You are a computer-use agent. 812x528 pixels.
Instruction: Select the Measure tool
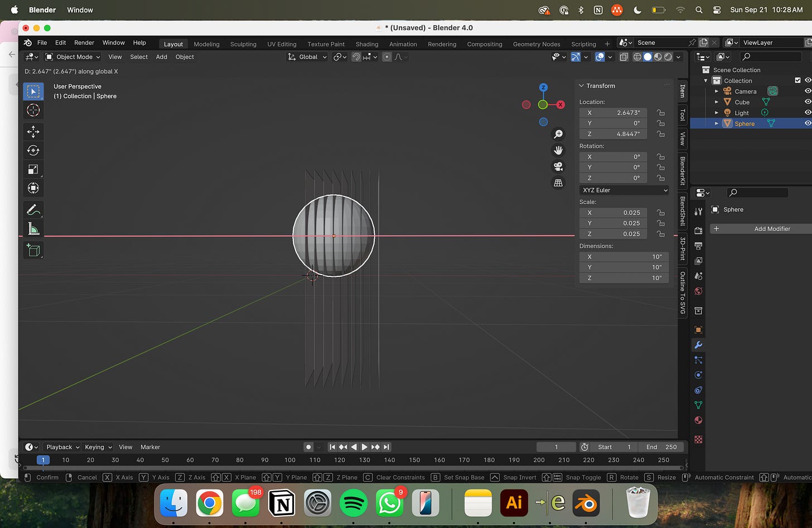point(33,229)
